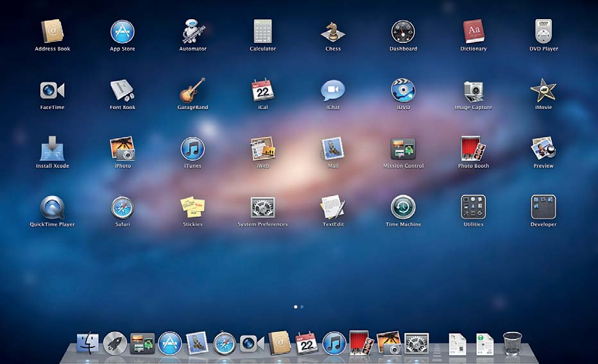Open Font Book
Viewport: 598px width, 364px height.
tap(123, 90)
